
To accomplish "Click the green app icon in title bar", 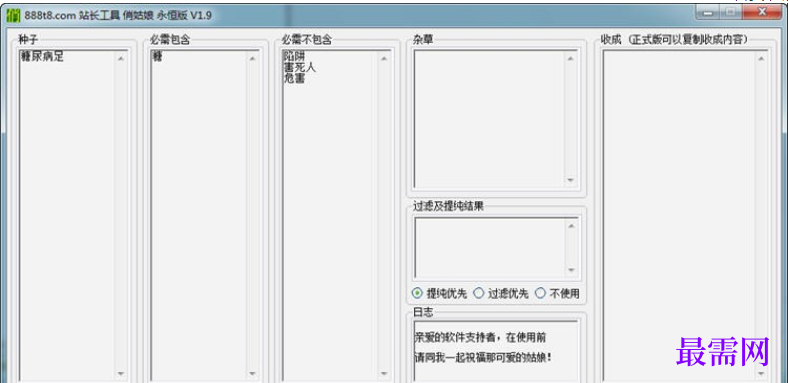I will [x=14, y=15].
